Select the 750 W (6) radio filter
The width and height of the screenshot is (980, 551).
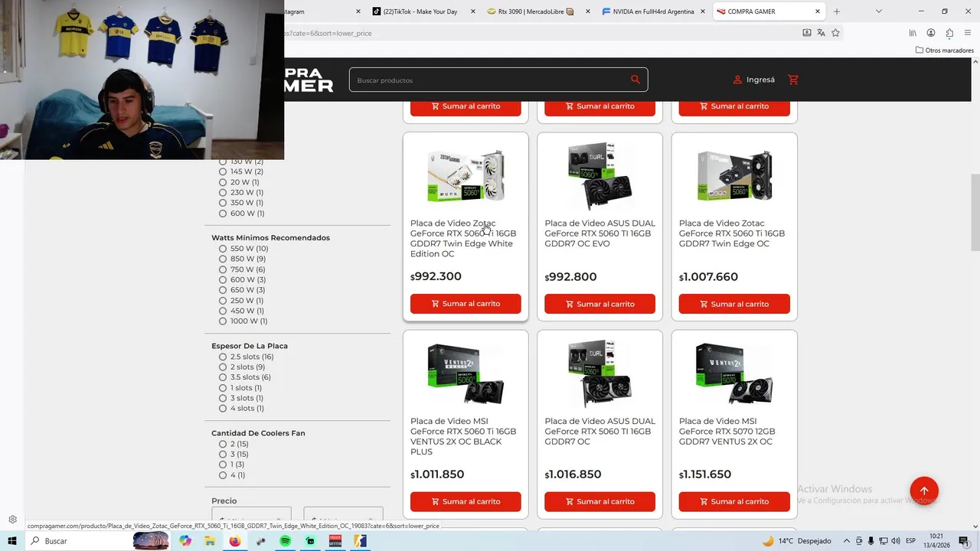[223, 269]
